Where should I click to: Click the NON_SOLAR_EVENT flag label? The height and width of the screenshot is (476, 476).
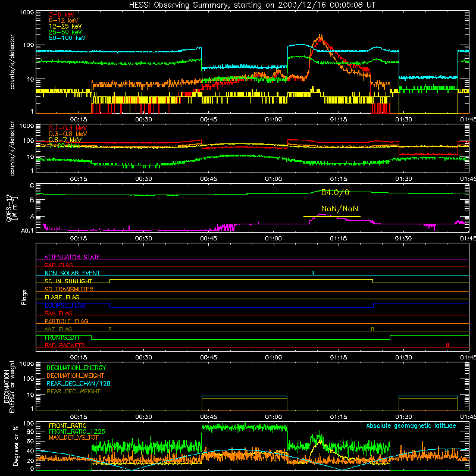point(72,273)
